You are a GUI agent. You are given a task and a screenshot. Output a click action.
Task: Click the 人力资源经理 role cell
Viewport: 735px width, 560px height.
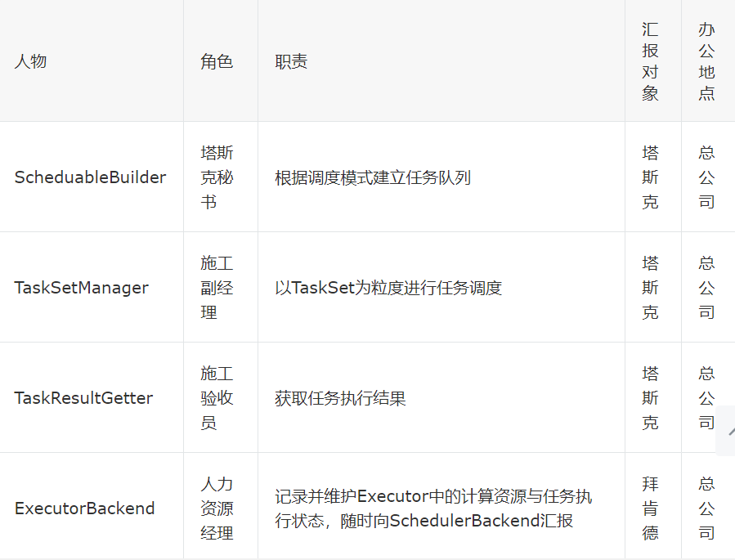point(217,508)
